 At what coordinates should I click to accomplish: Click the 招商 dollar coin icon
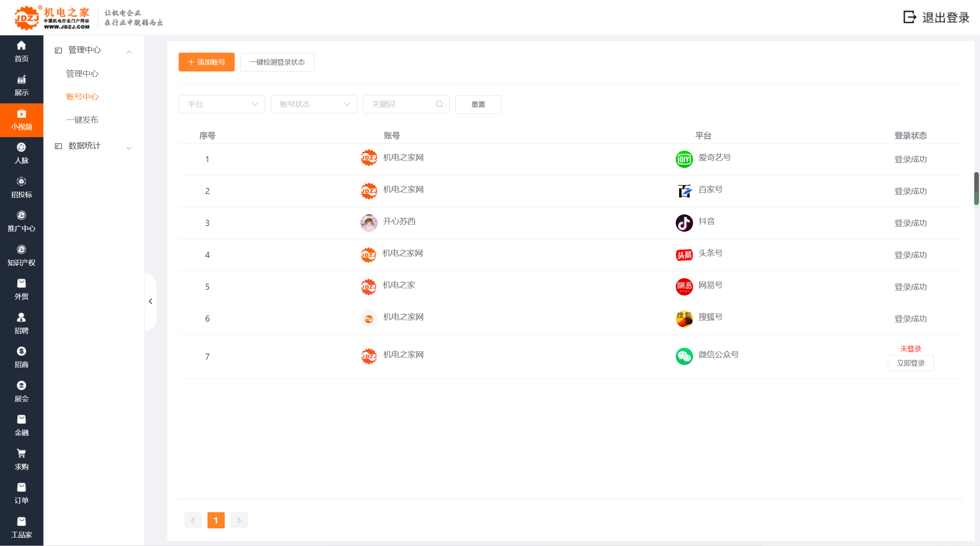tap(22, 351)
